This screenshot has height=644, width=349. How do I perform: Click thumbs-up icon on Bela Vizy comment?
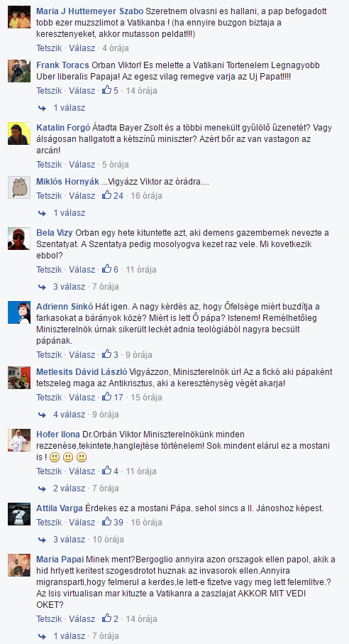(x=106, y=269)
